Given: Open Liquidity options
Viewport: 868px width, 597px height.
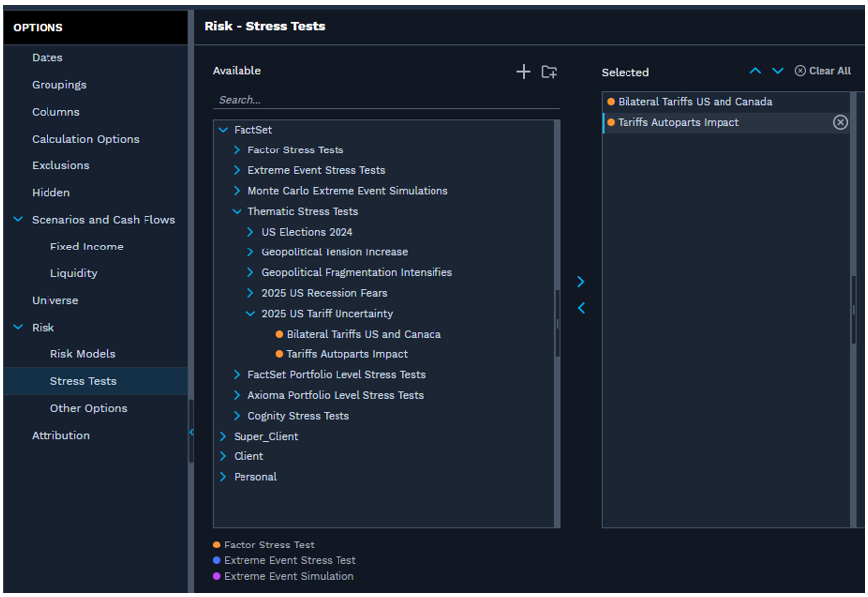Looking at the screenshot, I should 73,273.
